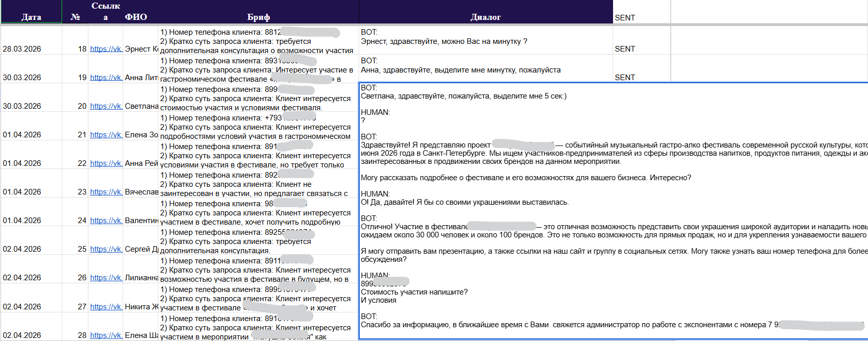Follow the vk link for Светлана
868x341 pixels.
106,106
